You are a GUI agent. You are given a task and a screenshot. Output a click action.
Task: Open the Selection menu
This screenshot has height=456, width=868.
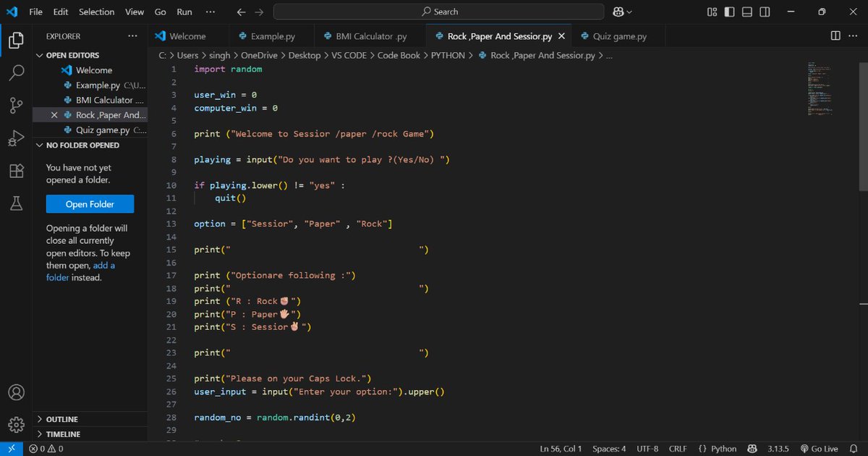97,12
